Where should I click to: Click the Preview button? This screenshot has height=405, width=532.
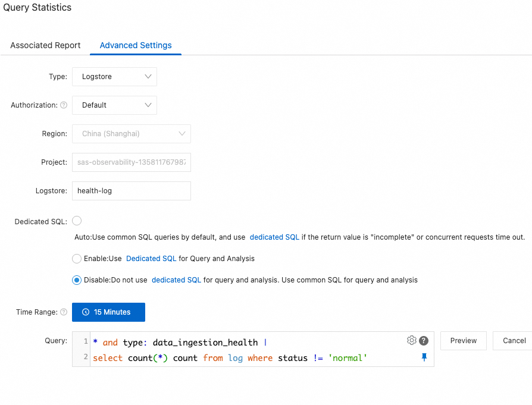[463, 341]
